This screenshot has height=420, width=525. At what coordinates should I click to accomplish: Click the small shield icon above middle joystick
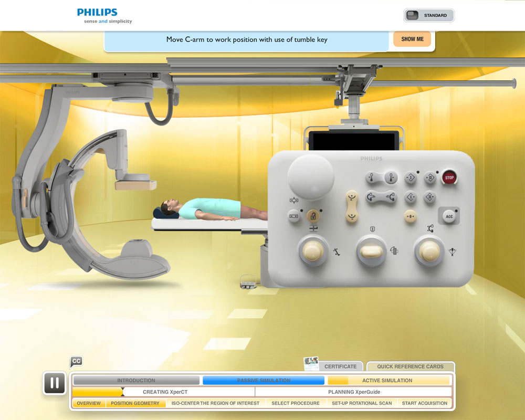tap(372, 229)
